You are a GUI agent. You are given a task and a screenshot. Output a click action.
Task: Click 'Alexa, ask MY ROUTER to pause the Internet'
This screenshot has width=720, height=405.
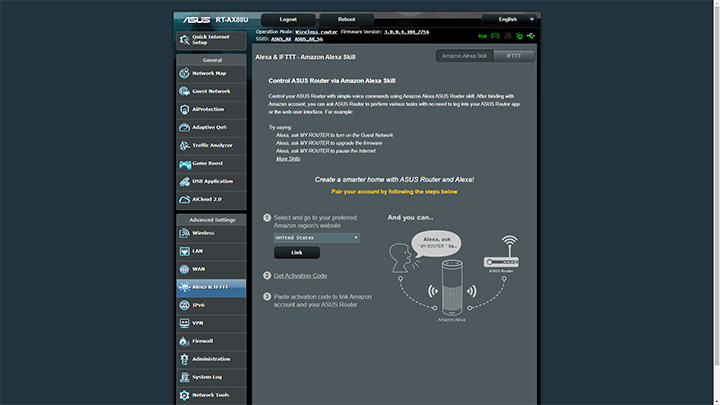(x=326, y=151)
